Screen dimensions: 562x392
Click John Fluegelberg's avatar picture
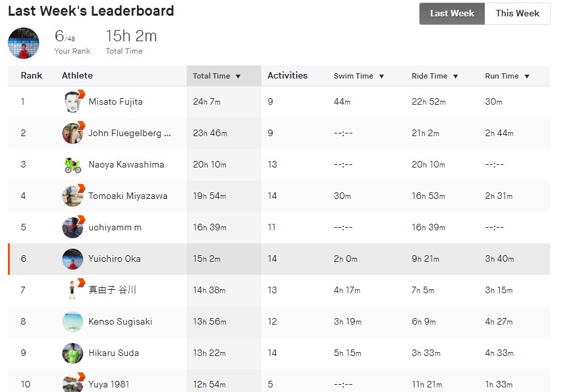pos(73,133)
